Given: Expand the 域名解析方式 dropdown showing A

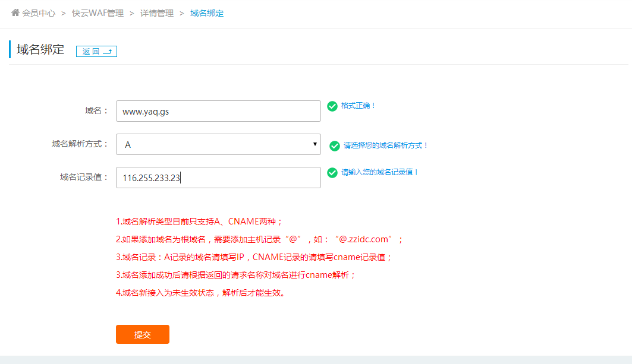Looking at the screenshot, I should (218, 144).
